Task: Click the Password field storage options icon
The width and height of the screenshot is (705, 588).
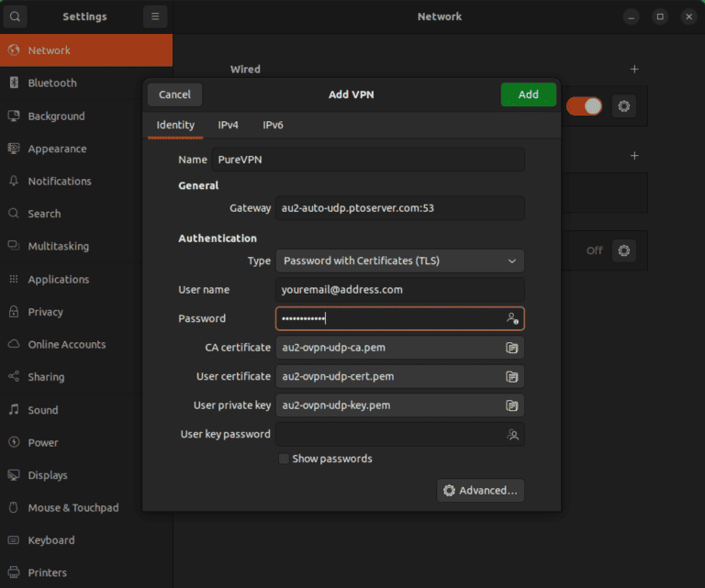Action: [x=512, y=318]
